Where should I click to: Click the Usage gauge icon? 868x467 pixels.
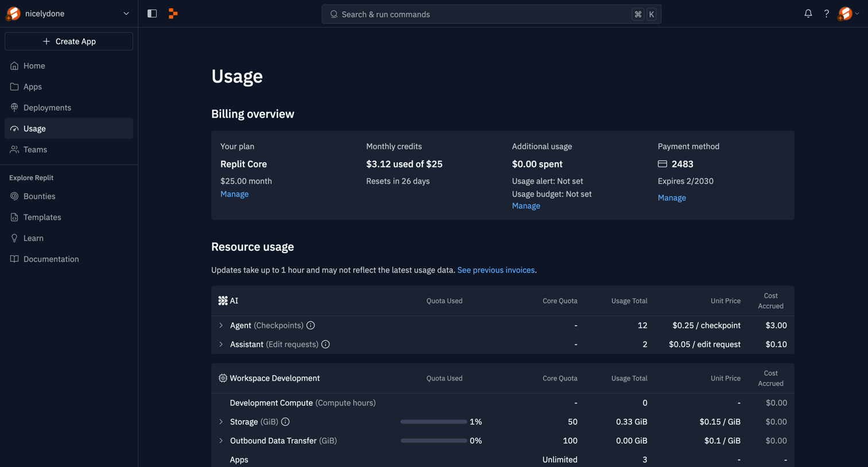click(x=14, y=129)
